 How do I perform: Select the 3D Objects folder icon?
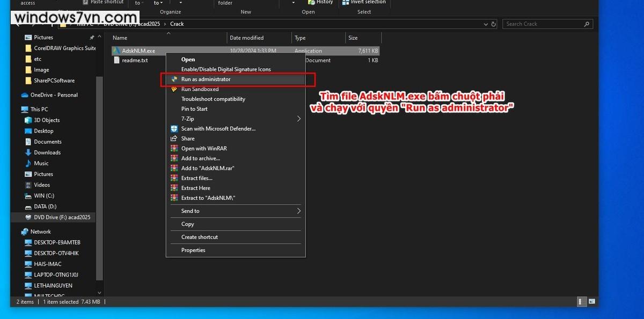(x=28, y=120)
